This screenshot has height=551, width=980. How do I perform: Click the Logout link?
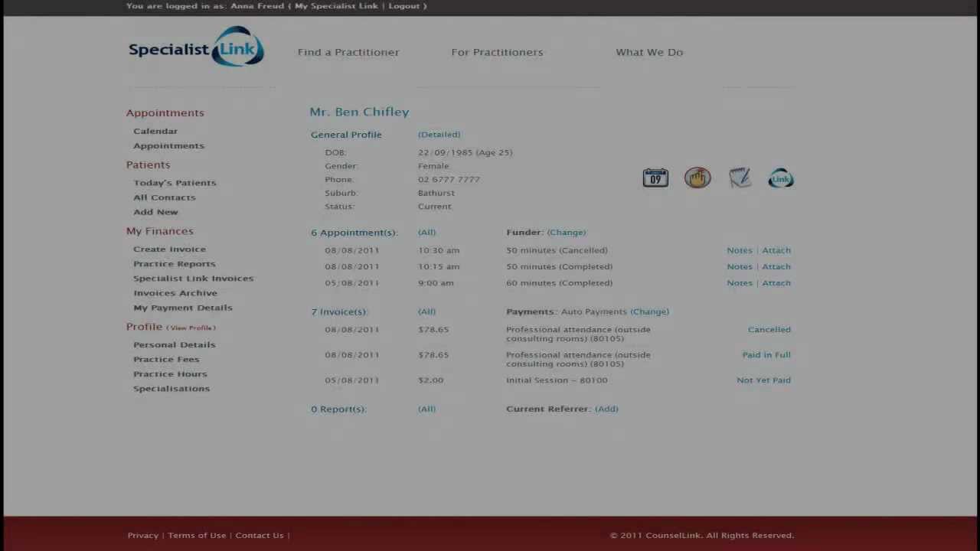pyautogui.click(x=403, y=6)
